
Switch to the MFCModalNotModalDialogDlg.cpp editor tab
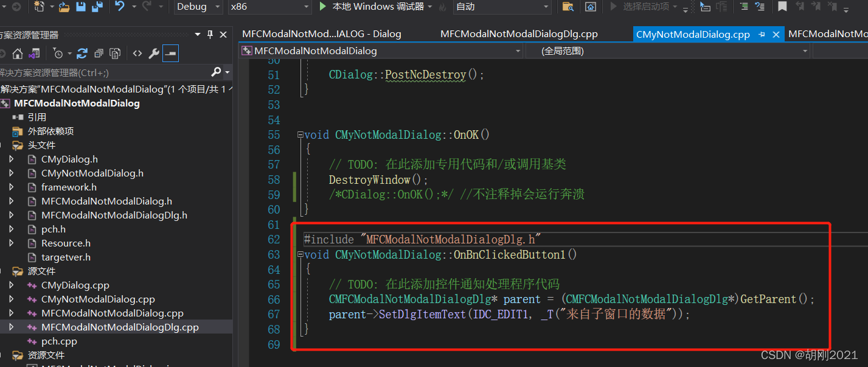(x=519, y=34)
